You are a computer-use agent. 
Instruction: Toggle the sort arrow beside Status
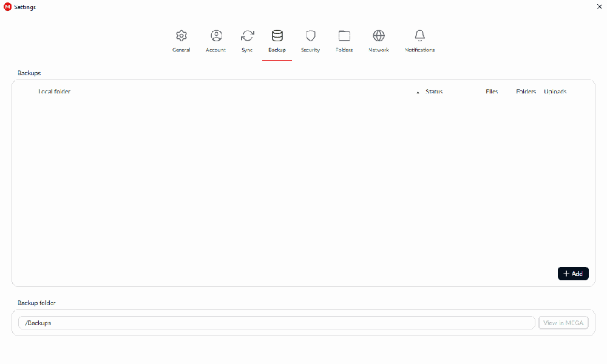(x=418, y=92)
